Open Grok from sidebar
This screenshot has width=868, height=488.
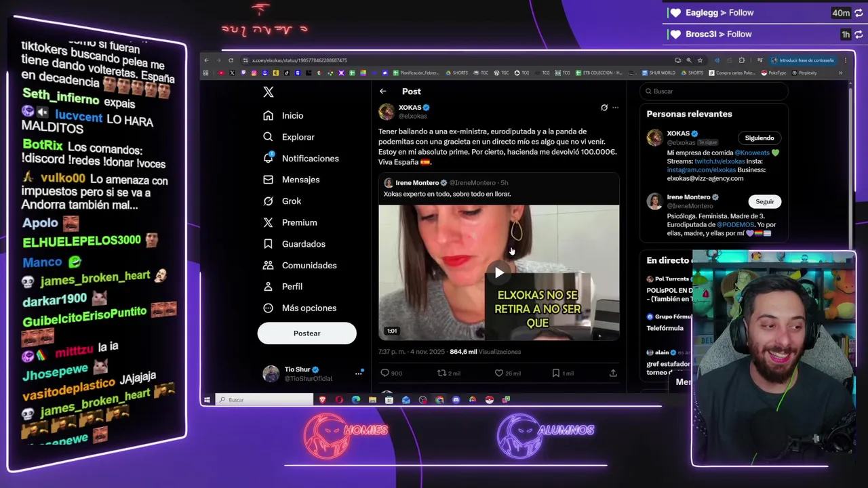click(x=282, y=201)
